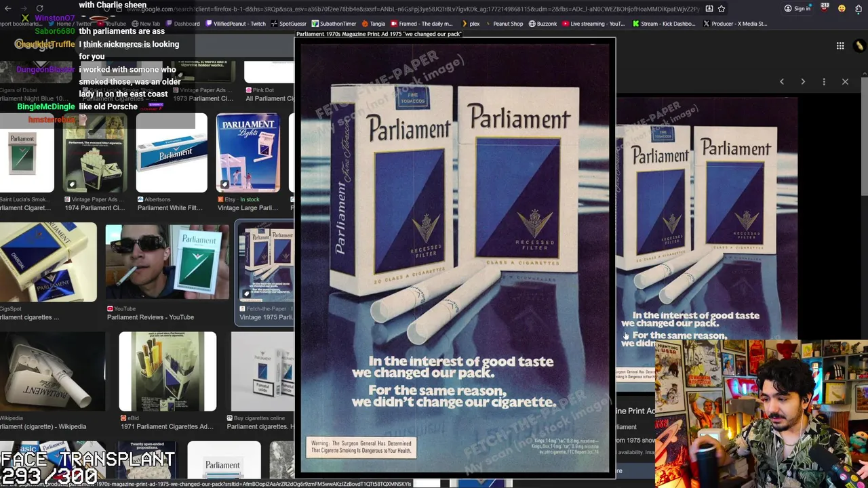Open more options in the image viewer panel
The width and height of the screenshot is (868, 488).
point(824,81)
